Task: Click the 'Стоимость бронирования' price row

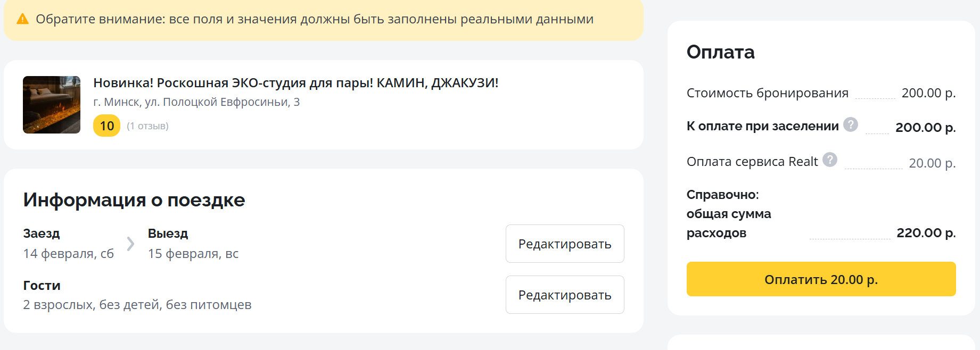Action: point(767,93)
